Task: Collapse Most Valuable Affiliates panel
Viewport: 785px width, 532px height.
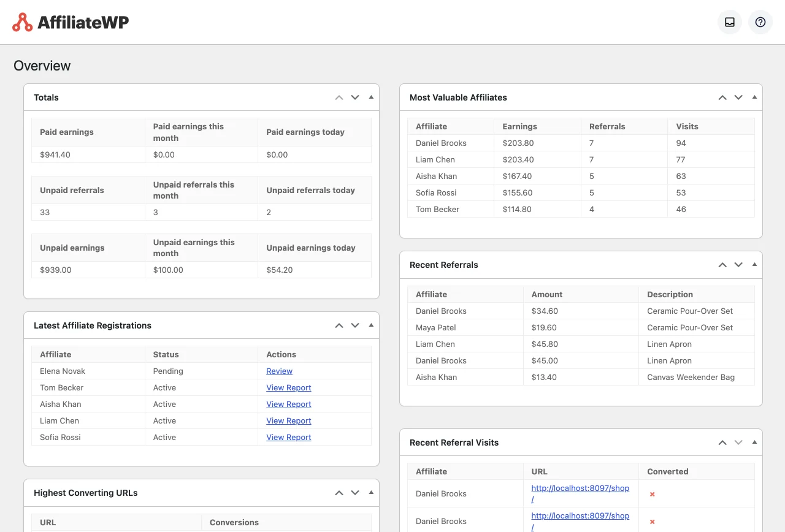Action: 754,97
